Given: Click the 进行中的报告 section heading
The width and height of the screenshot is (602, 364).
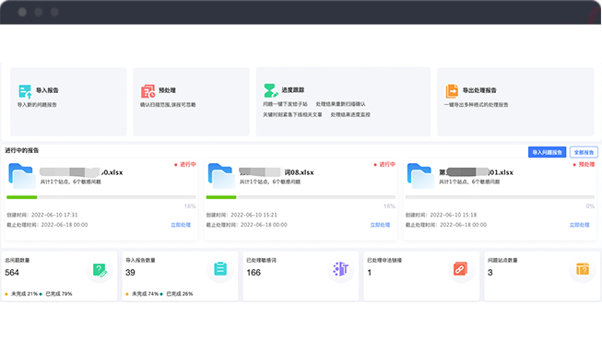Looking at the screenshot, I should (x=22, y=150).
